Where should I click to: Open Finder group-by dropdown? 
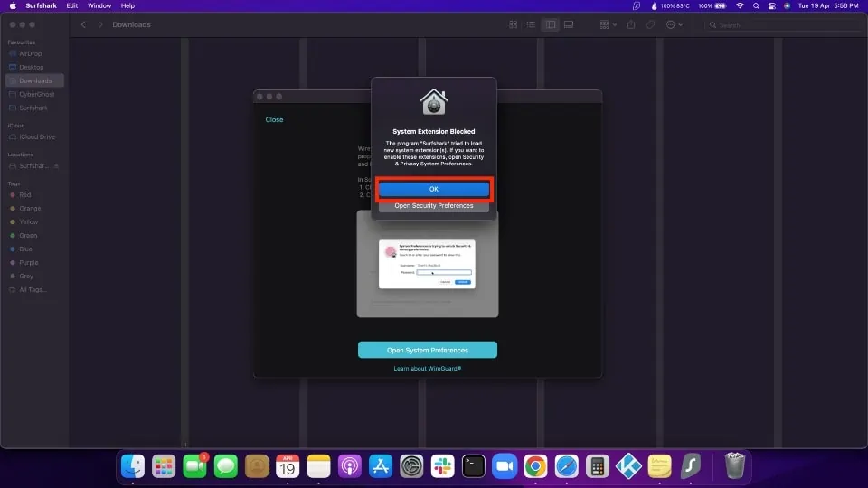pyautogui.click(x=608, y=25)
